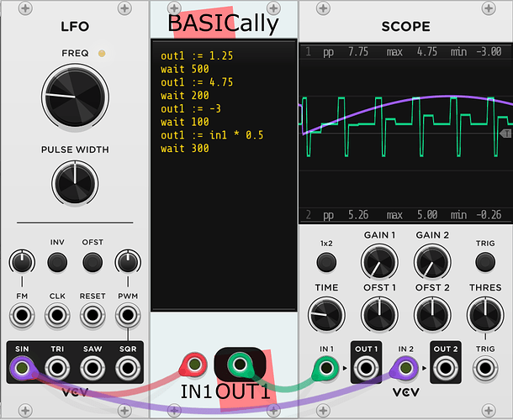
Task: Click the LFO FREQ knob
Action: 75,97
